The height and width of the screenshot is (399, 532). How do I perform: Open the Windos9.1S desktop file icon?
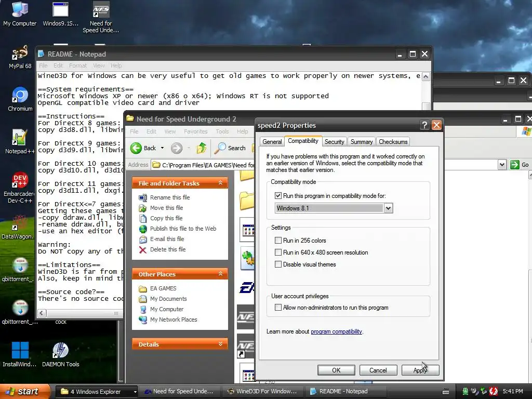(x=60, y=14)
